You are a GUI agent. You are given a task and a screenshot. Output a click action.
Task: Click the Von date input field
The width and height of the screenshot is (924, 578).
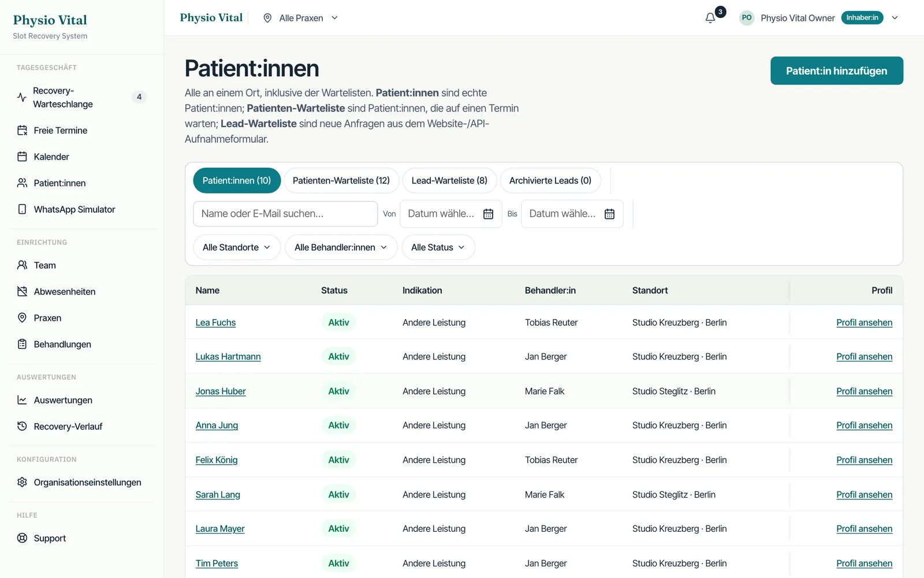coord(451,214)
